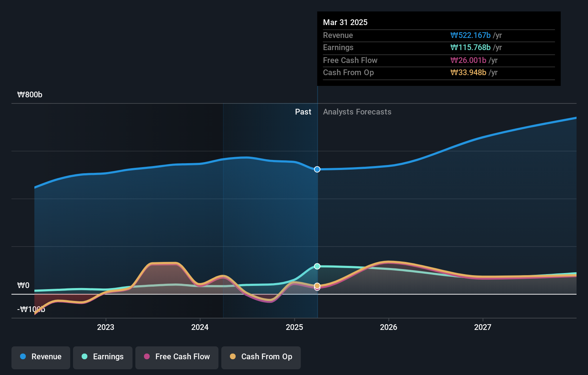588x375 pixels.
Task: Open the 2023 year marker on timeline
Action: click(x=105, y=327)
